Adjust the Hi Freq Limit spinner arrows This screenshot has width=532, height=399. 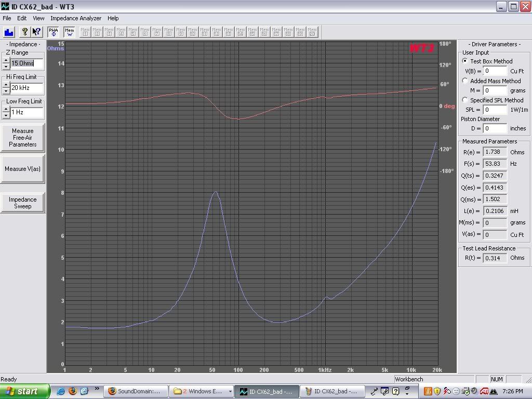click(6, 88)
